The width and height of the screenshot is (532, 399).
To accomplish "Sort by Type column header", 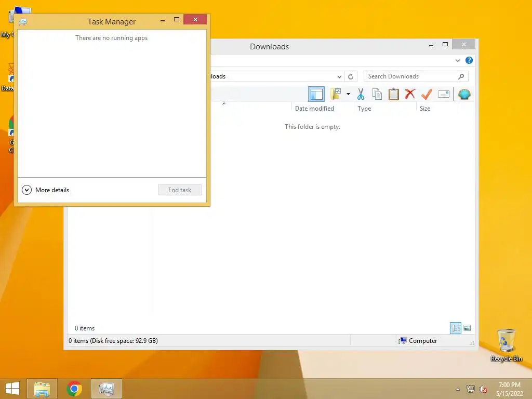I will 364,109.
